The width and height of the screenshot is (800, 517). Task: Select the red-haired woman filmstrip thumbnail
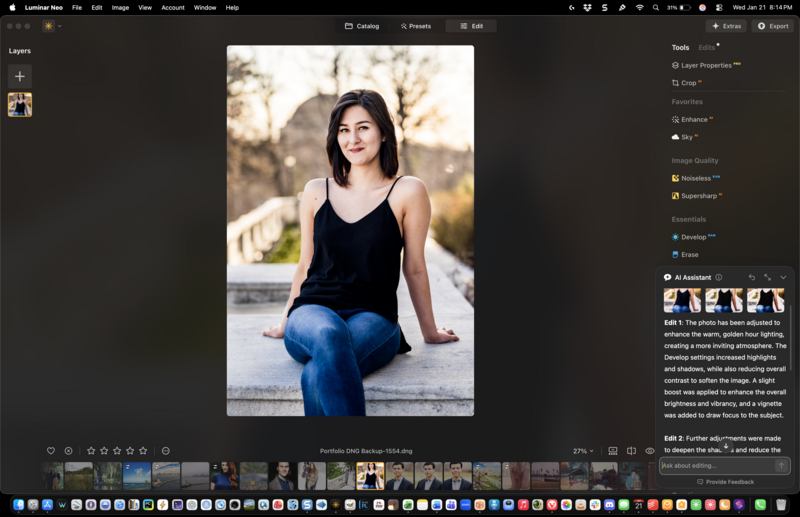point(224,476)
